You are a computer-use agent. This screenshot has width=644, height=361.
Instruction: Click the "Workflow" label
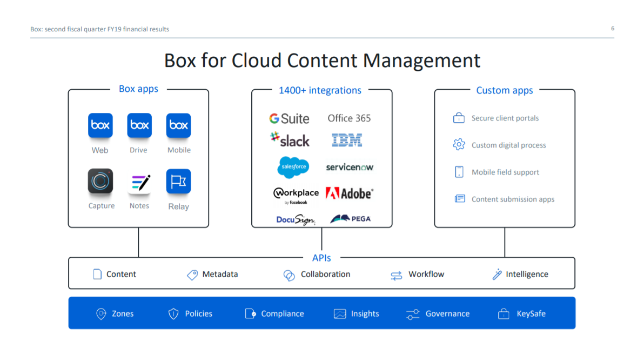(x=426, y=274)
